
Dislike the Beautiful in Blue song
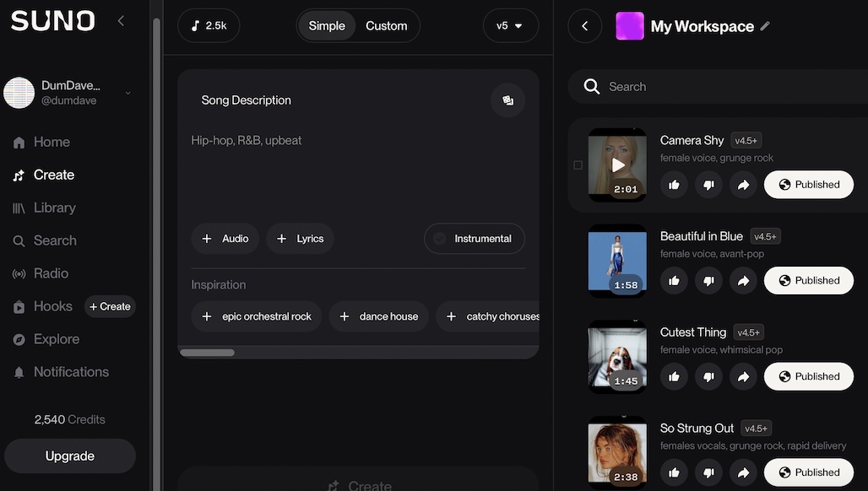[708, 281]
